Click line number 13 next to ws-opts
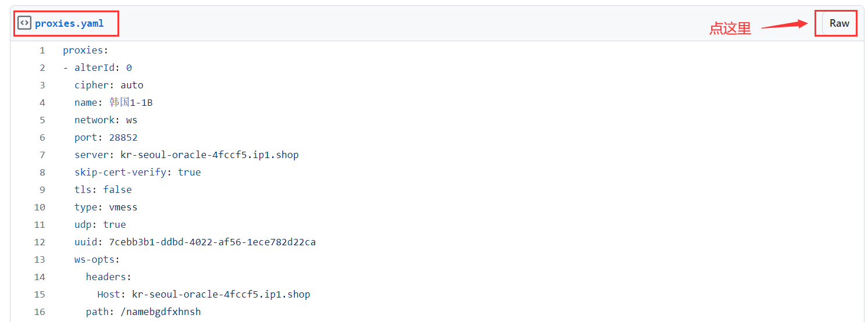 (x=40, y=260)
